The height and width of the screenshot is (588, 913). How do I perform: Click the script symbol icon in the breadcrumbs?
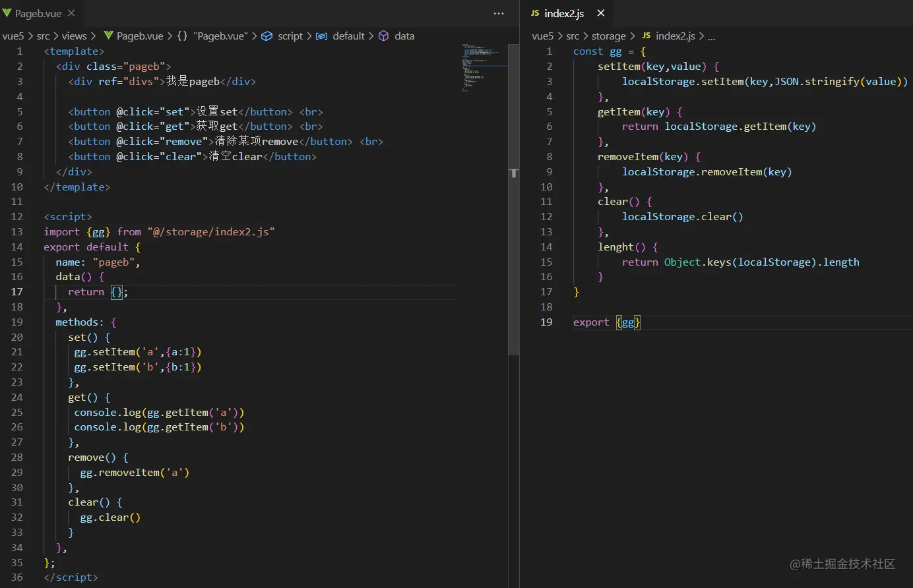tap(267, 36)
